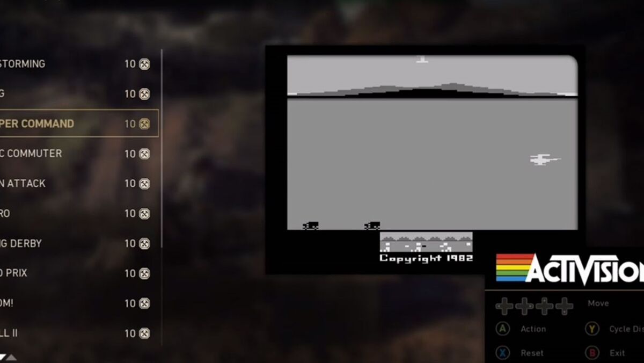Expand the list with the bottom scroll arrows
The image size is (644, 363).
click(x=8, y=357)
